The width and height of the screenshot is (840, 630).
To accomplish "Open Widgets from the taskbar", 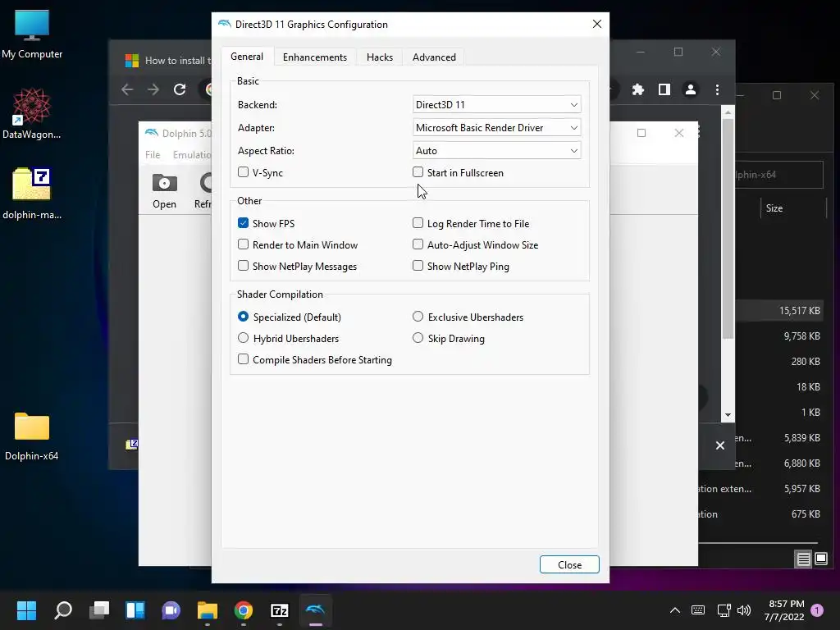I will [135, 610].
